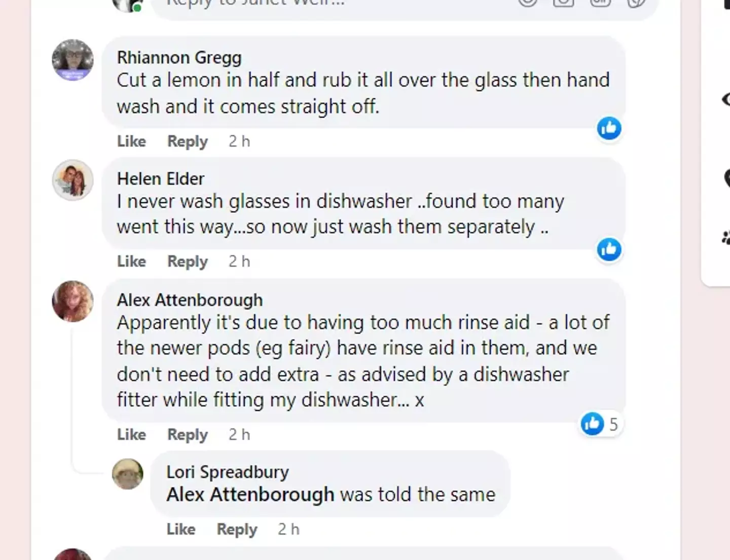Image resolution: width=730 pixels, height=560 pixels.
Task: Open the thumbs-up reaction badge on Alex's comment
Action: pos(592,424)
